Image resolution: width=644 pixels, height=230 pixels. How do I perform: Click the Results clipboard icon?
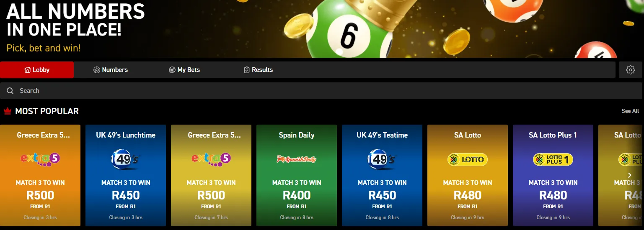(x=247, y=70)
